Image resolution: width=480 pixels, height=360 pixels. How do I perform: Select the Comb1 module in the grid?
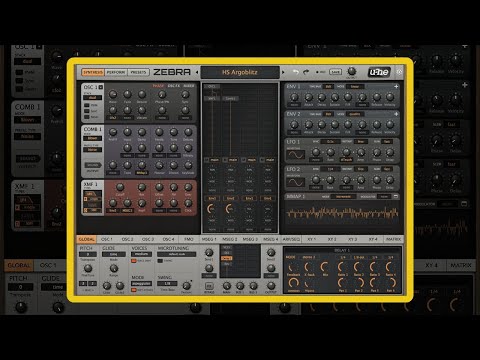[x=230, y=99]
